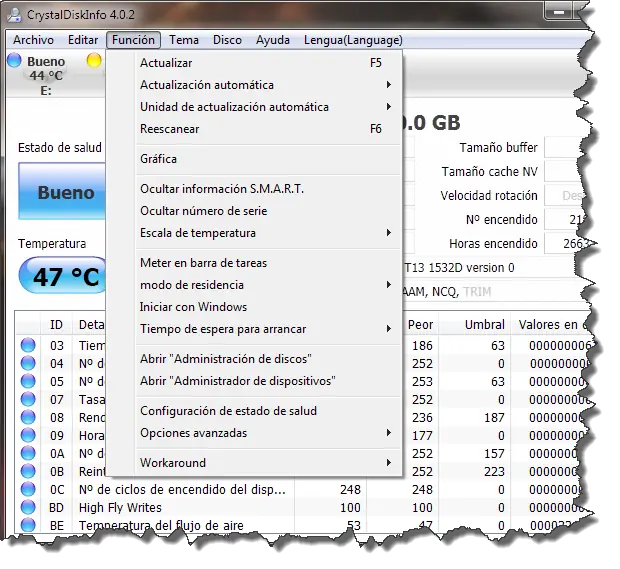The height and width of the screenshot is (569, 620).
Task: Click the blue status orb for attribute 0A
Action: pyautogui.click(x=28, y=453)
